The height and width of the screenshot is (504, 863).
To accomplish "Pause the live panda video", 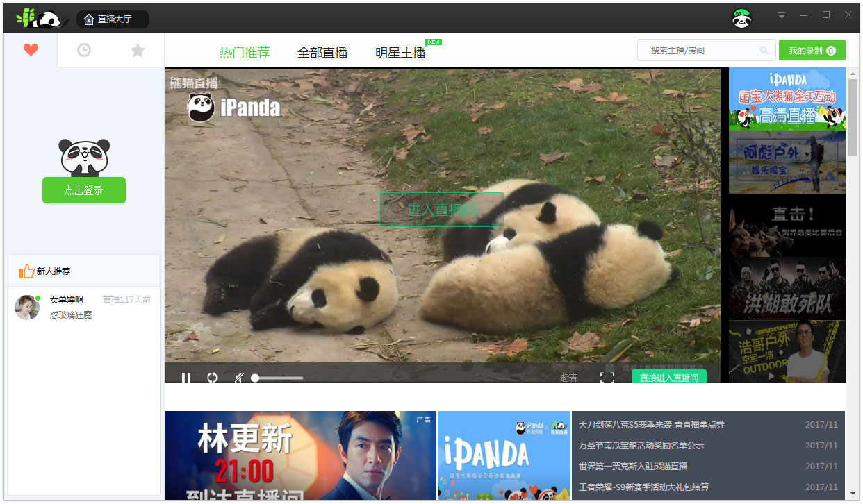I will pos(186,378).
